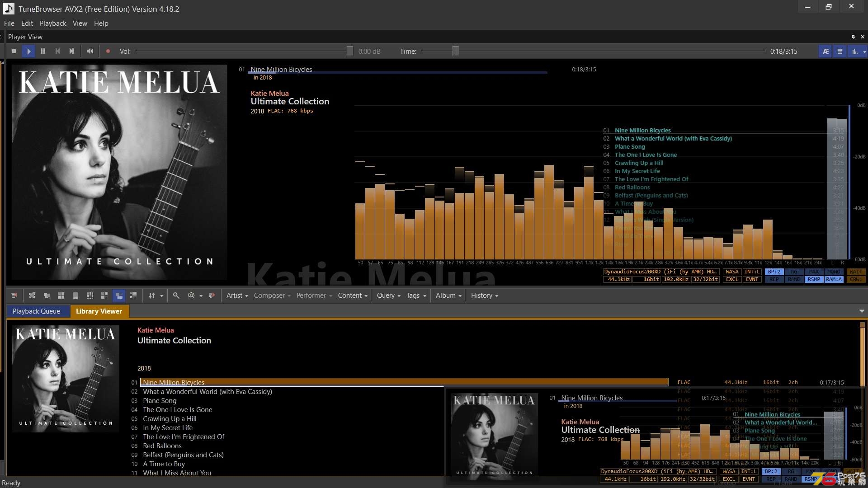868x488 pixels.
Task: Switch to the Playback Queue tab
Action: 36,311
